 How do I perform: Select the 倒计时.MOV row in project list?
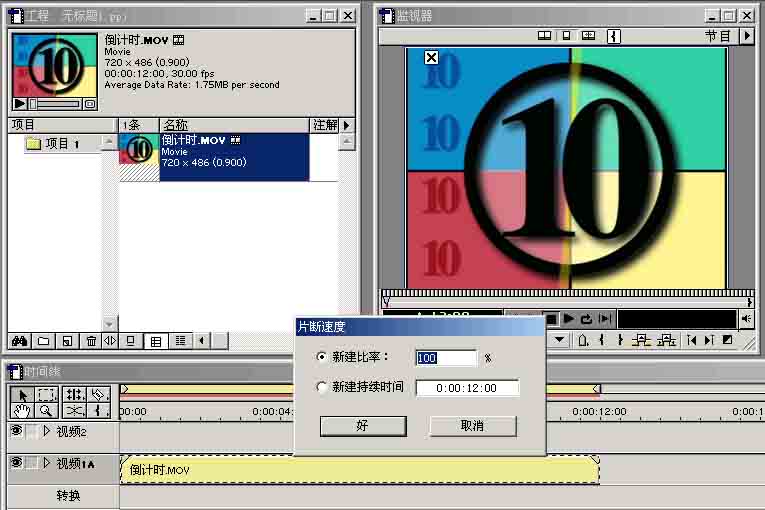[214, 157]
